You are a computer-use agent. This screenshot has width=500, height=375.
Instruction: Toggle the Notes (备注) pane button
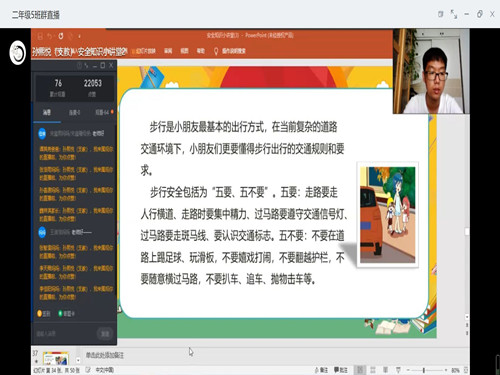click(321, 370)
